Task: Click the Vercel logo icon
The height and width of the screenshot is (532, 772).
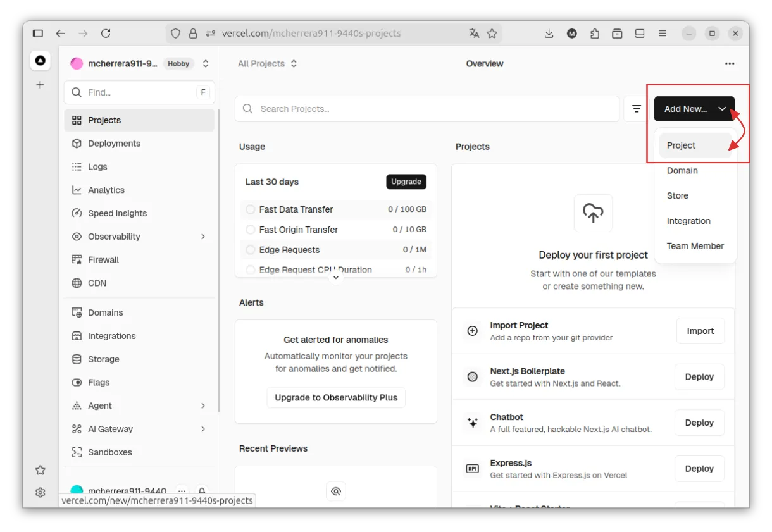Action: [40, 61]
